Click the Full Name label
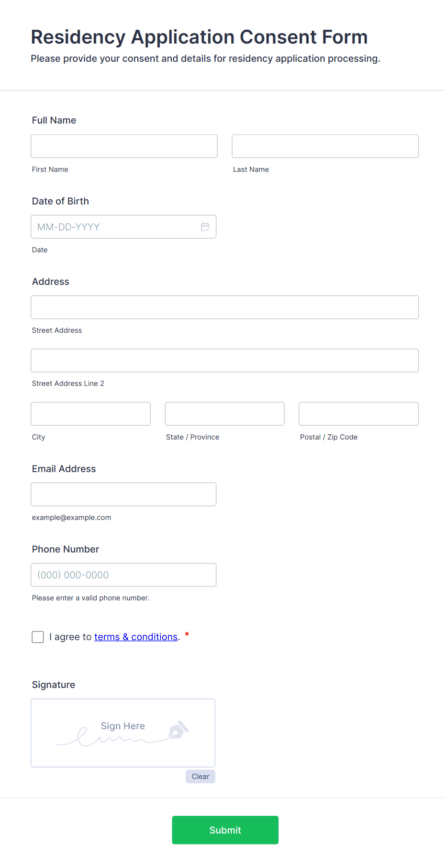 (x=54, y=120)
